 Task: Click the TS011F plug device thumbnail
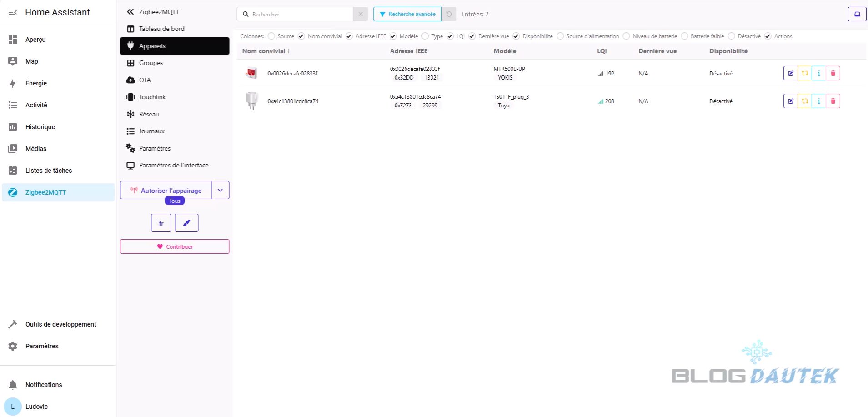251,101
